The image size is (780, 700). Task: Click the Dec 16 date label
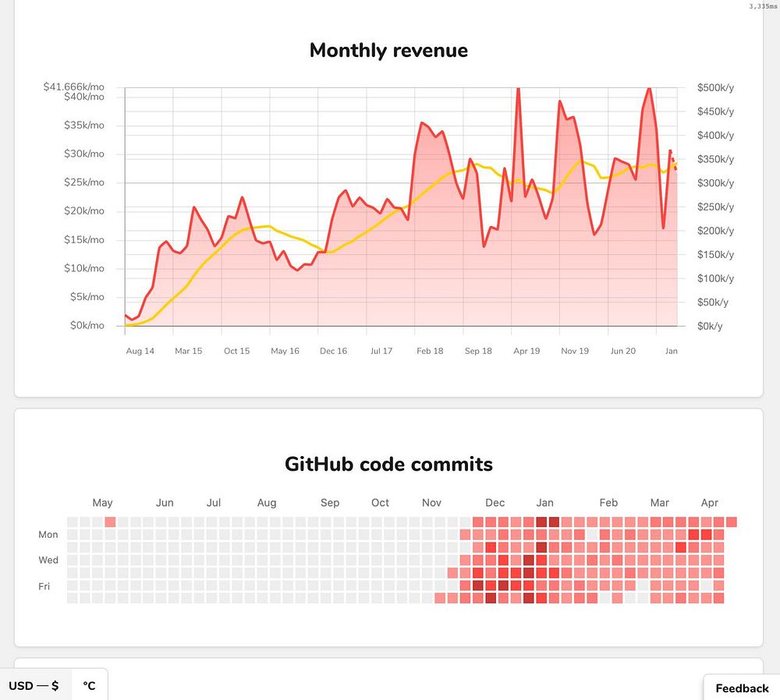tap(333, 351)
